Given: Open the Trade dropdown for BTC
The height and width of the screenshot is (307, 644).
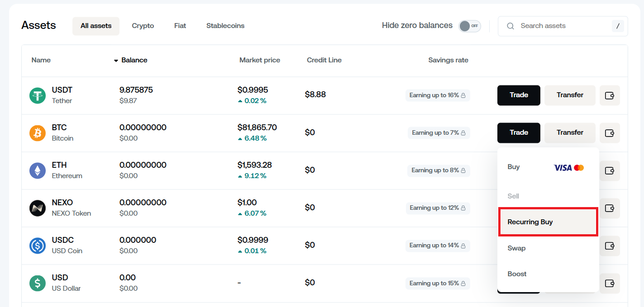Looking at the screenshot, I should tap(519, 132).
